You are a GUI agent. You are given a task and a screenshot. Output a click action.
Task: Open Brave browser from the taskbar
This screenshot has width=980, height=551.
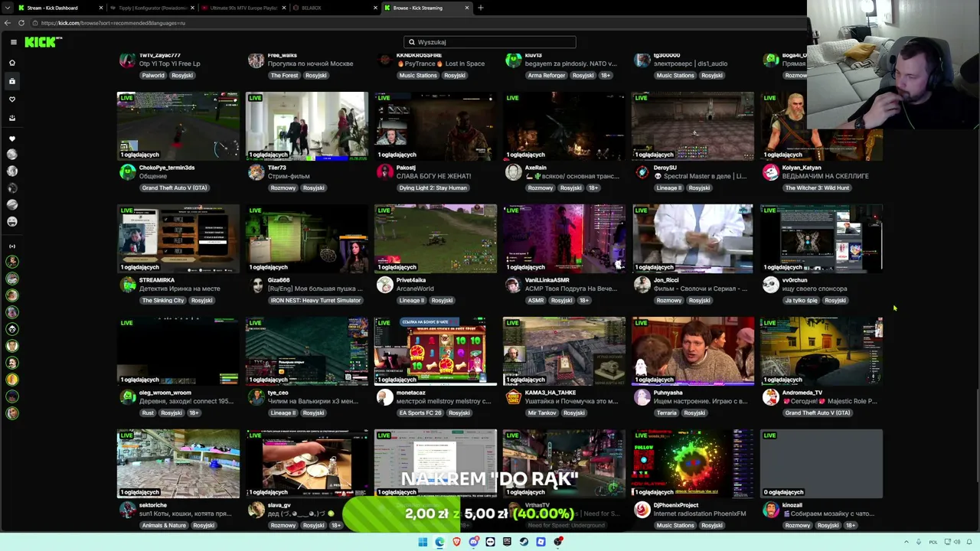[456, 542]
